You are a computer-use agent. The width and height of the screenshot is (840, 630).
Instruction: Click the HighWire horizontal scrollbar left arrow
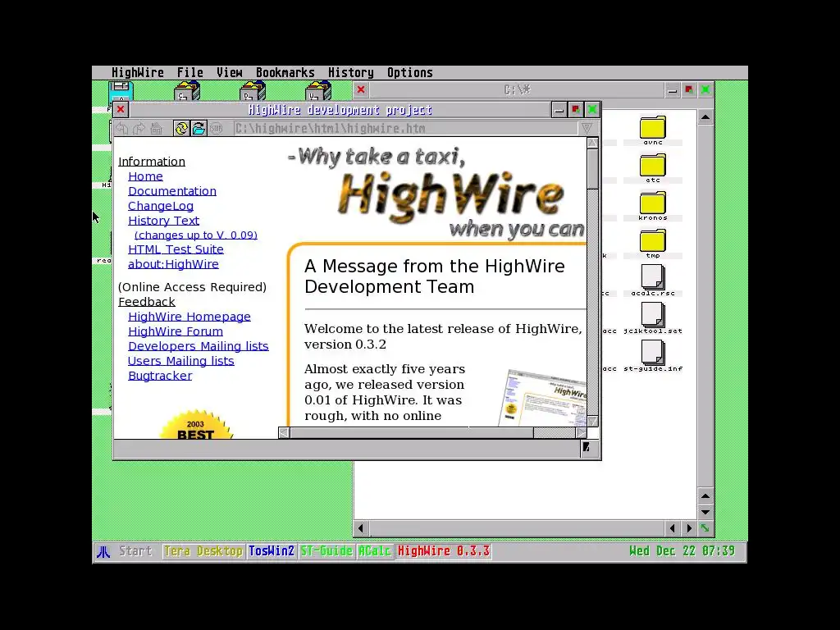284,433
